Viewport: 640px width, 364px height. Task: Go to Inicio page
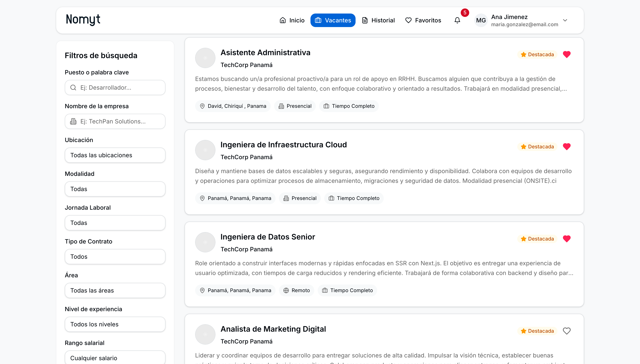point(292,20)
